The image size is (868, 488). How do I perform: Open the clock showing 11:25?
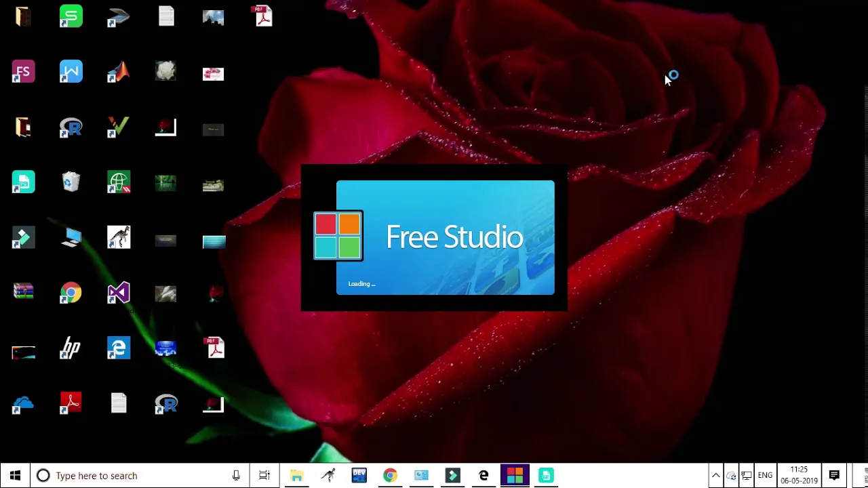[x=799, y=476]
